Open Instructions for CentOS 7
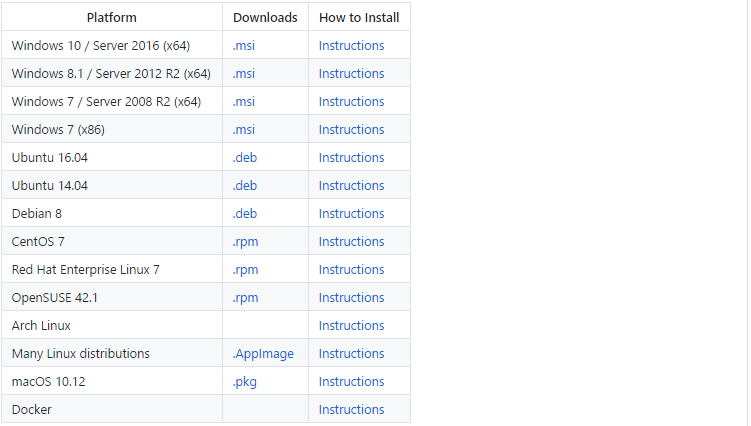This screenshot has height=426, width=751. coord(352,242)
